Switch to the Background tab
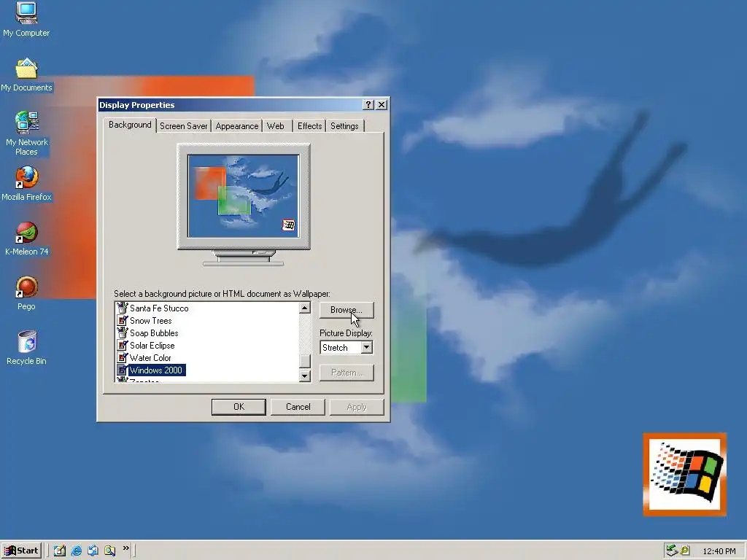 coord(130,125)
